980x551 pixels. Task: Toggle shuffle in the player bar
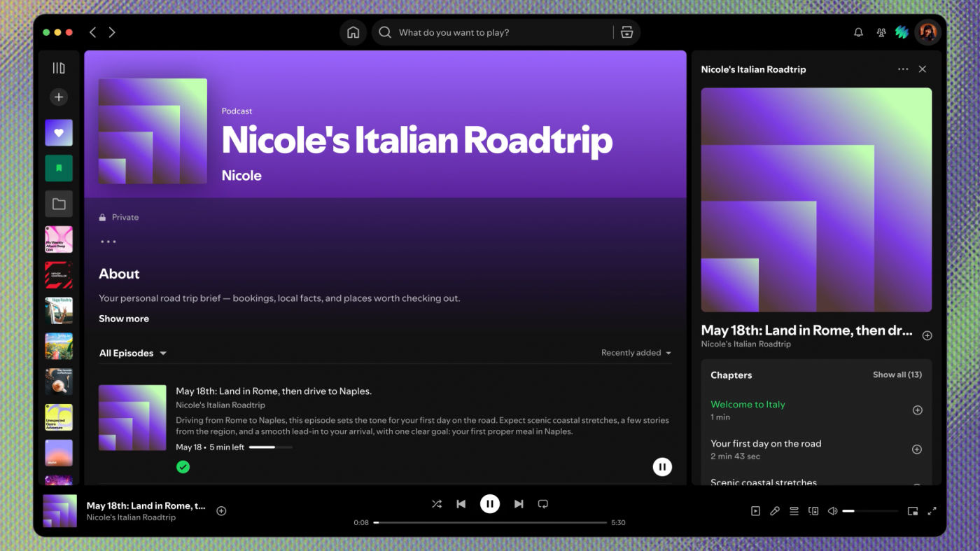[x=437, y=504]
